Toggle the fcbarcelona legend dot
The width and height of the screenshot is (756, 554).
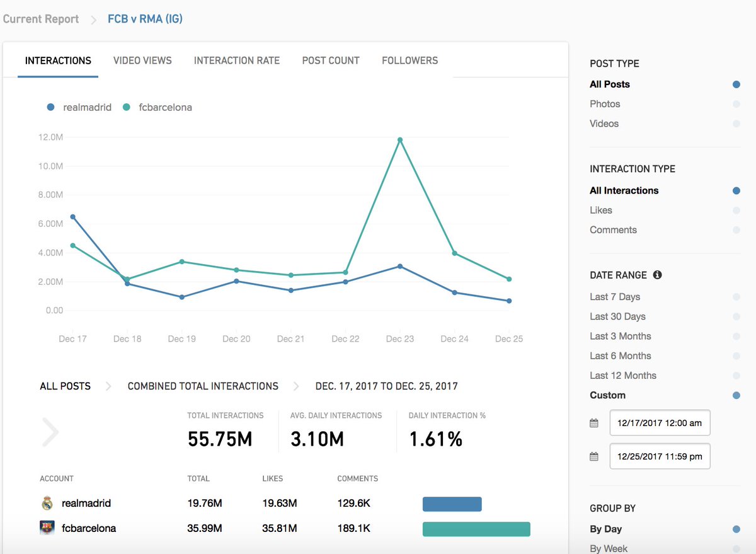(127, 108)
